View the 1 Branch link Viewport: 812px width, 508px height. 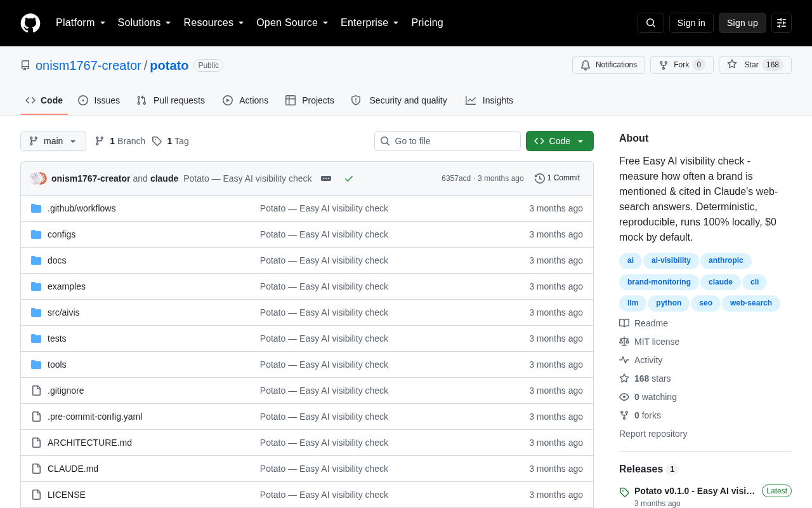pos(120,141)
